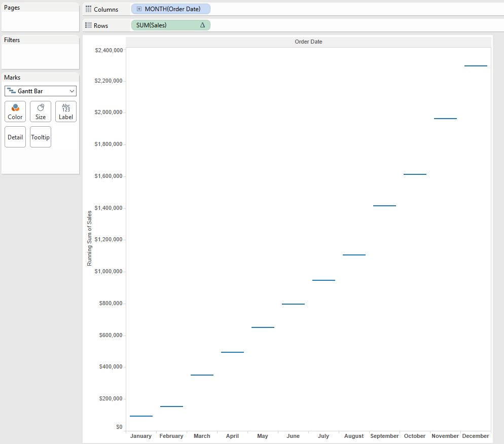Click the Pages shelf title
The image size is (504, 444).
[12, 8]
